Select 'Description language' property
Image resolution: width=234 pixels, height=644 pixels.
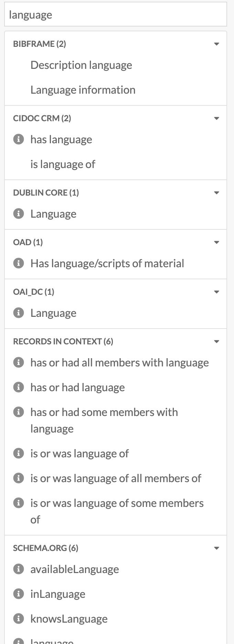point(81,65)
